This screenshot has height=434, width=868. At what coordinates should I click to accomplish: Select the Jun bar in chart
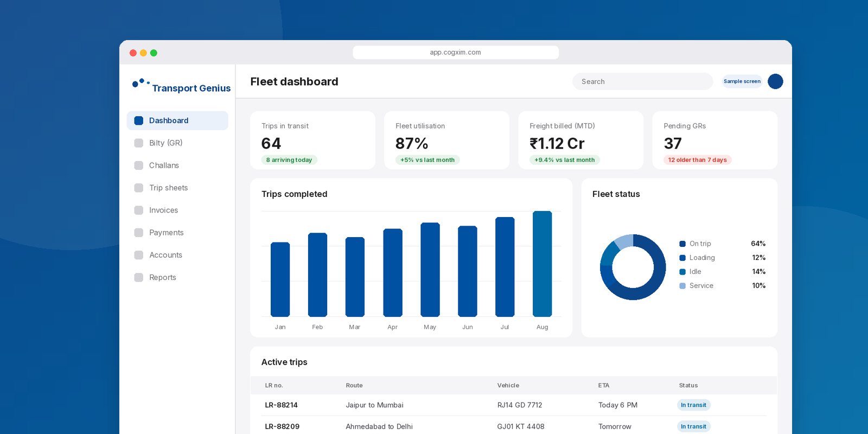click(x=468, y=271)
